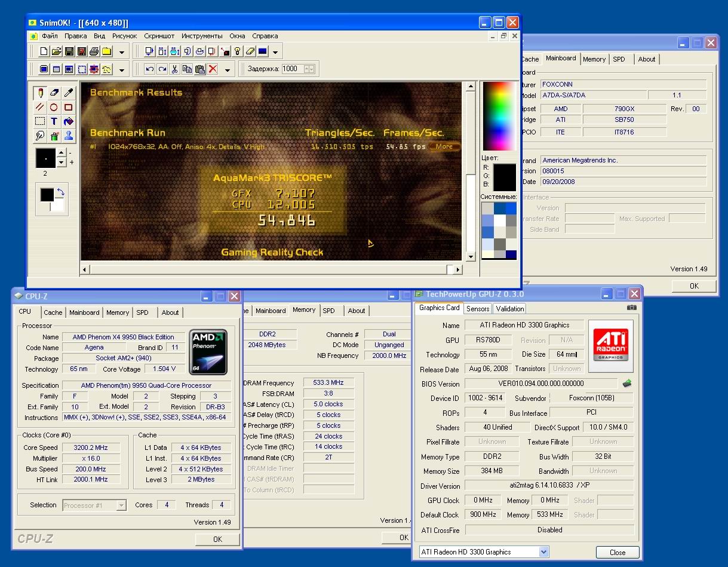The width and height of the screenshot is (728, 567).
Task: Capture a rectangular screen region (dashed icon)
Action: 82,69
